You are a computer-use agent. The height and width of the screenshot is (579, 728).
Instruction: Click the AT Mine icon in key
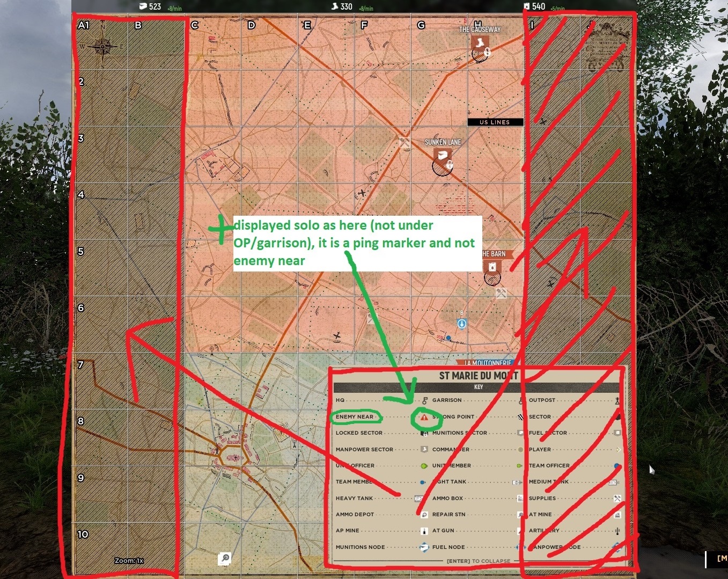pos(617,515)
